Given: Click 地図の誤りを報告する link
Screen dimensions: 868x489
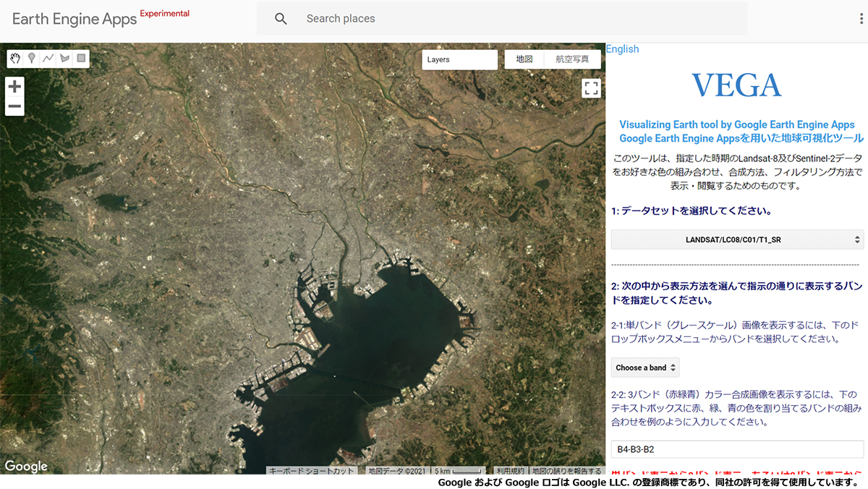Looking at the screenshot, I should pos(568,470).
